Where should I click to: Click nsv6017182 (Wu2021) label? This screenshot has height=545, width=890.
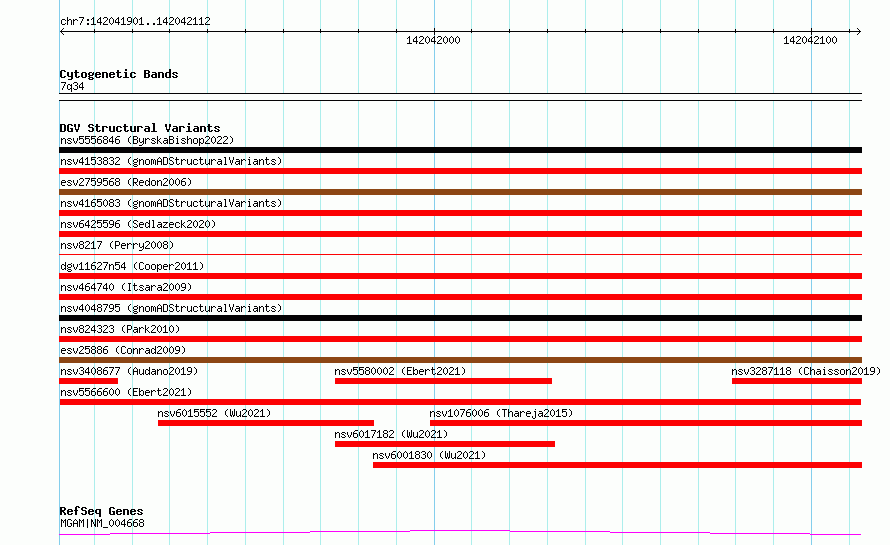pos(391,434)
